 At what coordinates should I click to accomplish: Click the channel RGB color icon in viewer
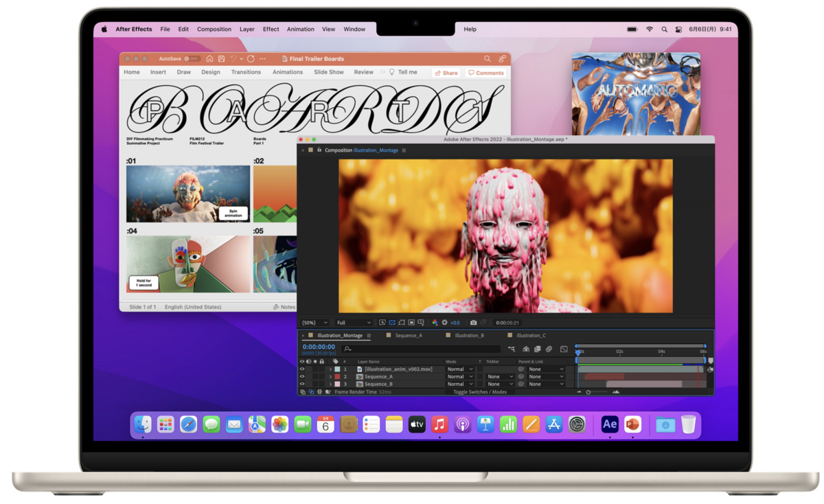pos(435,323)
